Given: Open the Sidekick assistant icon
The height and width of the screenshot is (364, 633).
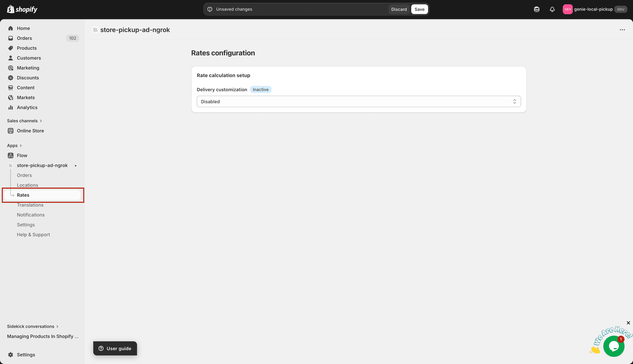Looking at the screenshot, I should point(536,9).
